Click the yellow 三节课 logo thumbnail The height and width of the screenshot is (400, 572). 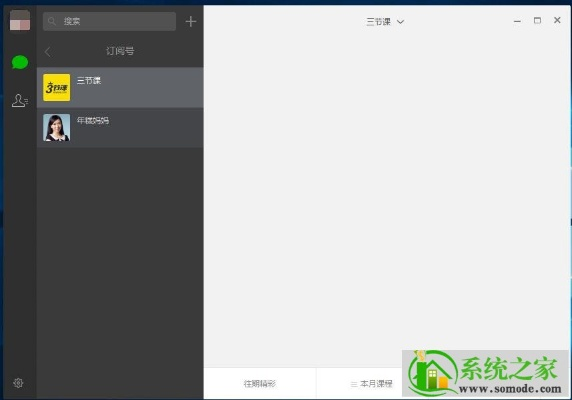click(x=57, y=88)
